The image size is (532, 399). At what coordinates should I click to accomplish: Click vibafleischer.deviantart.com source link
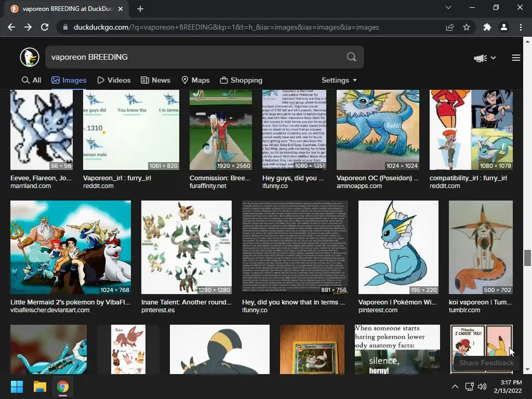(x=50, y=310)
